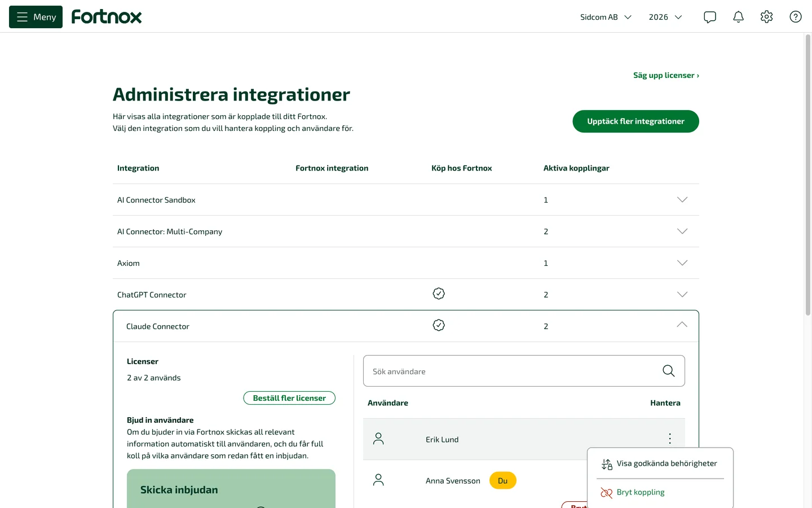Click the Axiom integration name
Image resolution: width=812 pixels, height=508 pixels.
(129, 263)
